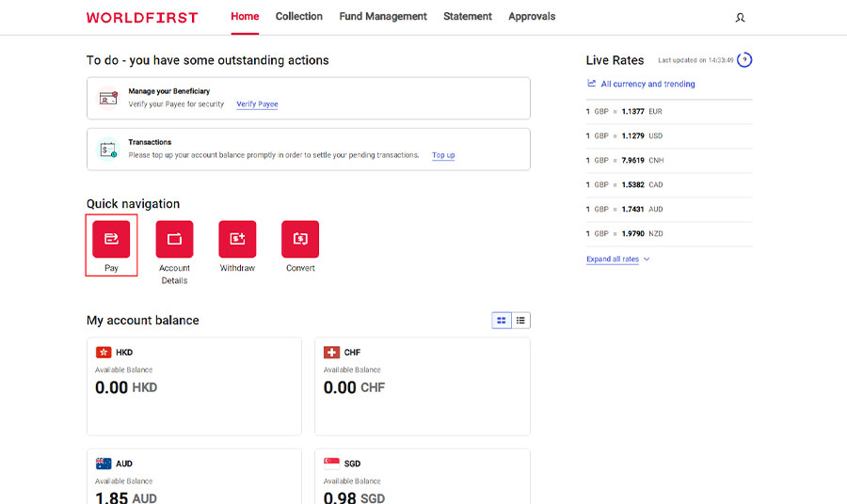Screen dimensions: 847x504
Task: Open the Approvals tab
Action: [532, 17]
